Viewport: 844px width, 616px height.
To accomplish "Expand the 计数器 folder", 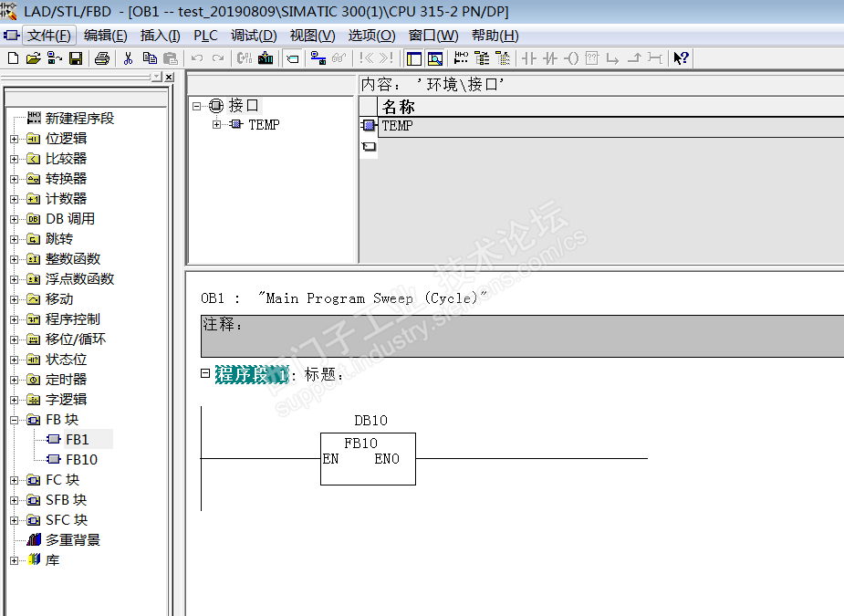I will point(14,199).
